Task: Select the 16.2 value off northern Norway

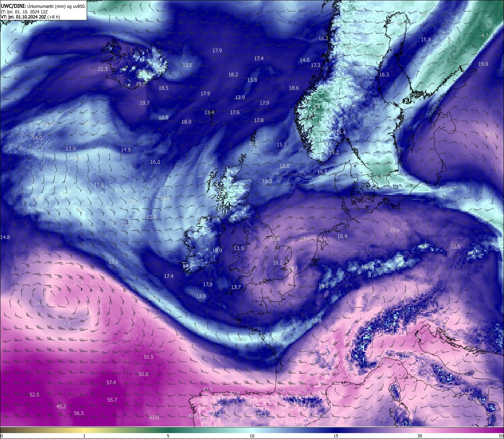Action: [x=323, y=39]
